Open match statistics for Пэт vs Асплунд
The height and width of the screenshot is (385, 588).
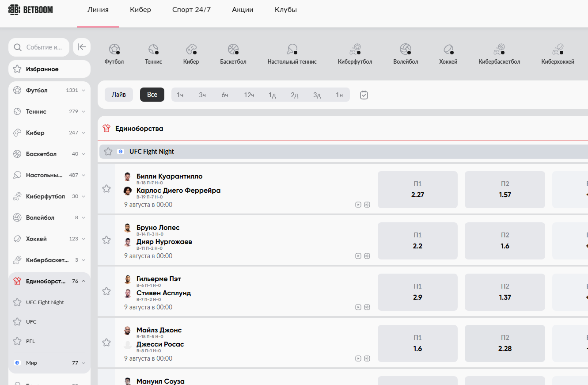367,307
